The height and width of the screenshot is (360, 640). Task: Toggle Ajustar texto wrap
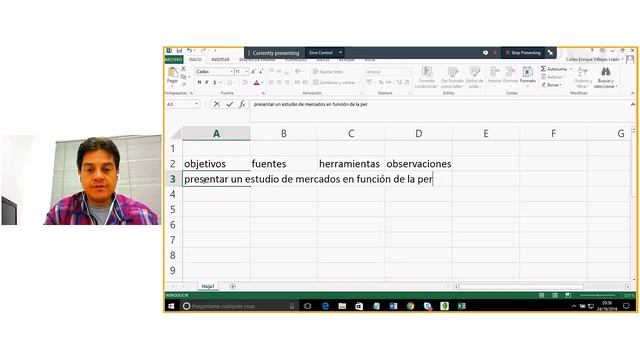(328, 72)
